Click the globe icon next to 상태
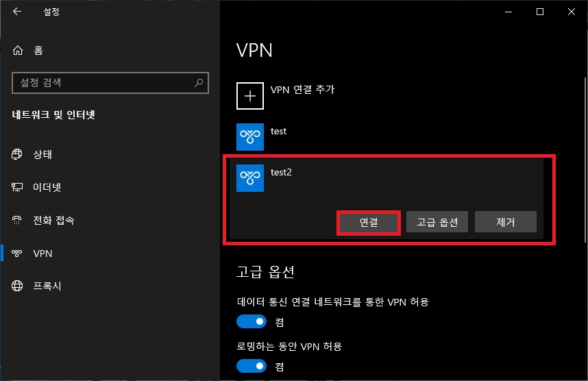The width and height of the screenshot is (588, 381). point(17,154)
